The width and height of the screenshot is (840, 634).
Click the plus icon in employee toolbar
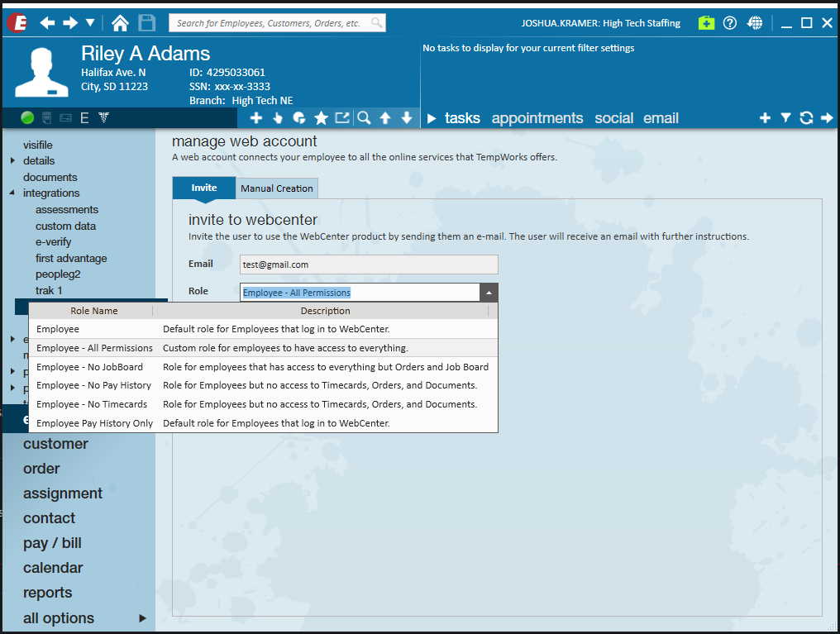(256, 118)
